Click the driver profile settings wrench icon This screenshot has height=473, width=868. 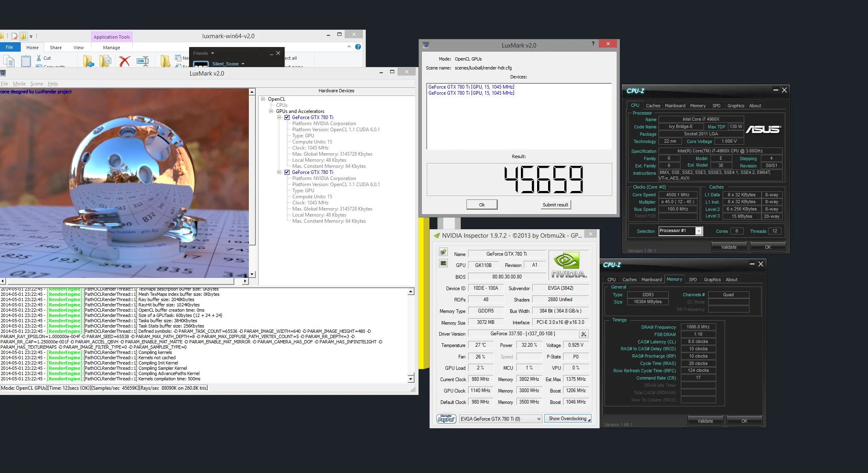pos(583,334)
